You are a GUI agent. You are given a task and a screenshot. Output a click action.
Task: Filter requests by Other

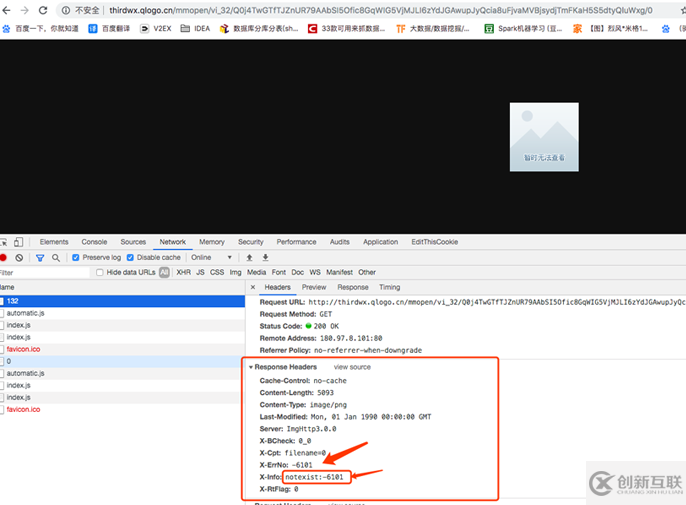coord(367,273)
